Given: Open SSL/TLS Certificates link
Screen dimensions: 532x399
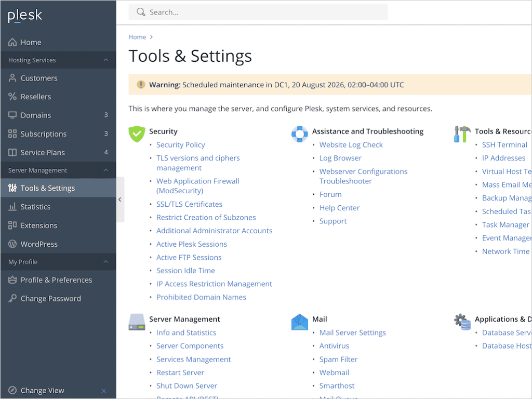Looking at the screenshot, I should 189,204.
